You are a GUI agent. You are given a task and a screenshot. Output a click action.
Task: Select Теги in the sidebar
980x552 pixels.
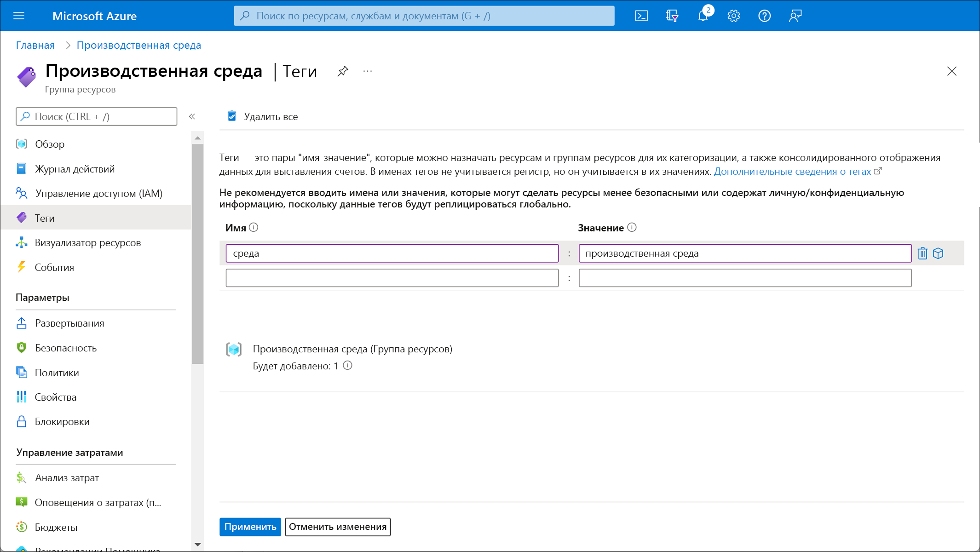(96, 218)
